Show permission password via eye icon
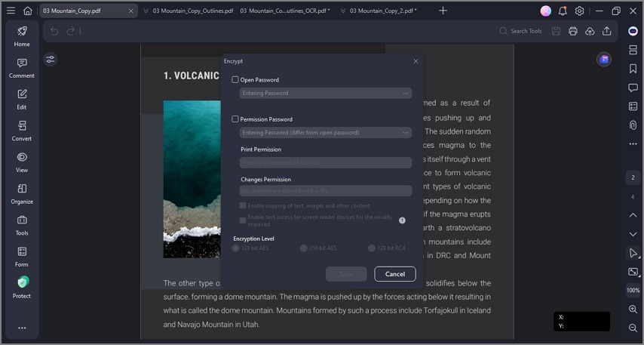This screenshot has width=644, height=345. (x=406, y=133)
